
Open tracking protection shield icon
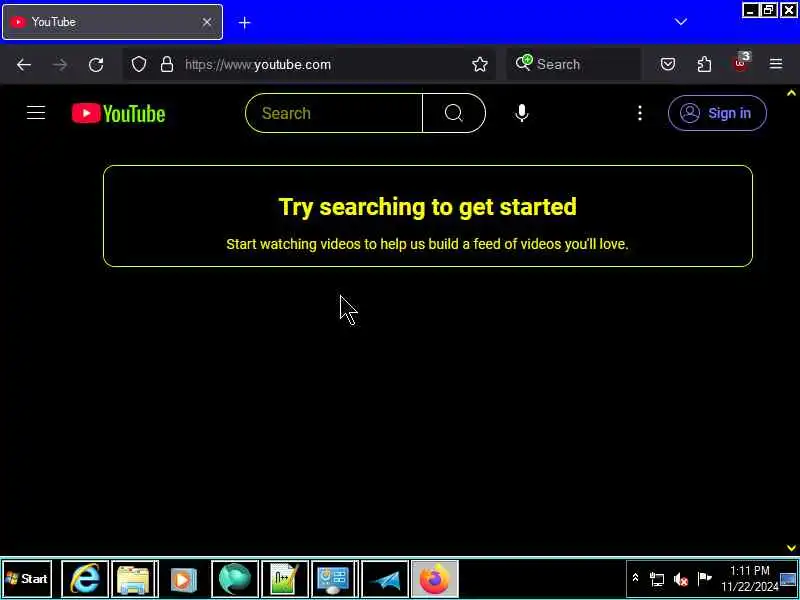[x=139, y=64]
